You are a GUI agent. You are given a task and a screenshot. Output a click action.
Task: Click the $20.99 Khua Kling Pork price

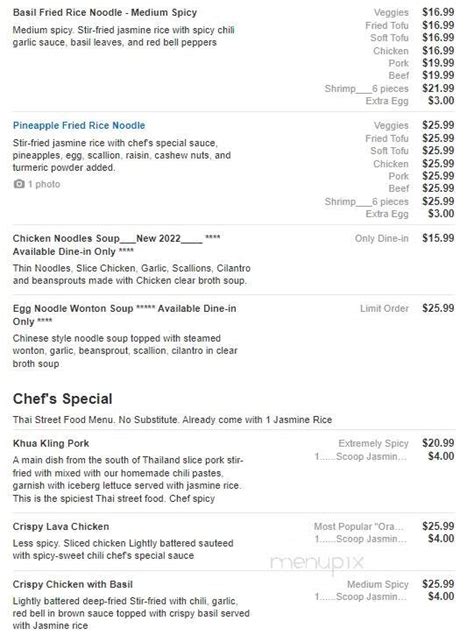438,443
